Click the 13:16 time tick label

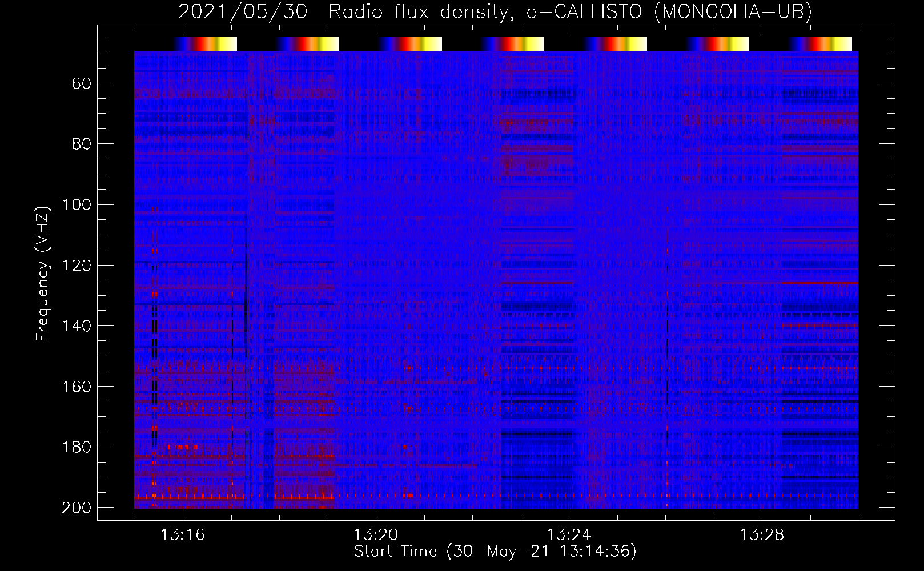[183, 535]
